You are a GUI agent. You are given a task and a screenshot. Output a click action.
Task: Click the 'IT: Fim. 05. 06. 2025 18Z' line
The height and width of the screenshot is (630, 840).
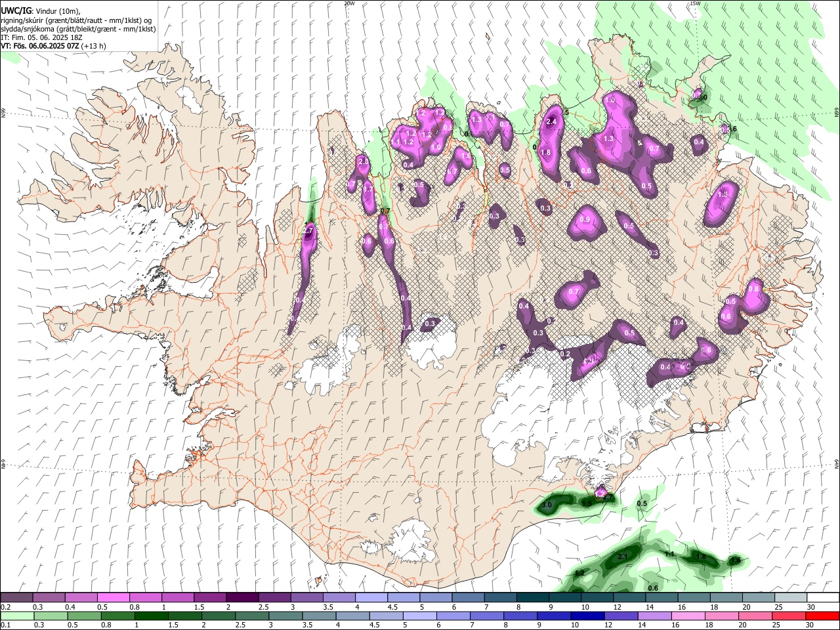[x=42, y=37]
